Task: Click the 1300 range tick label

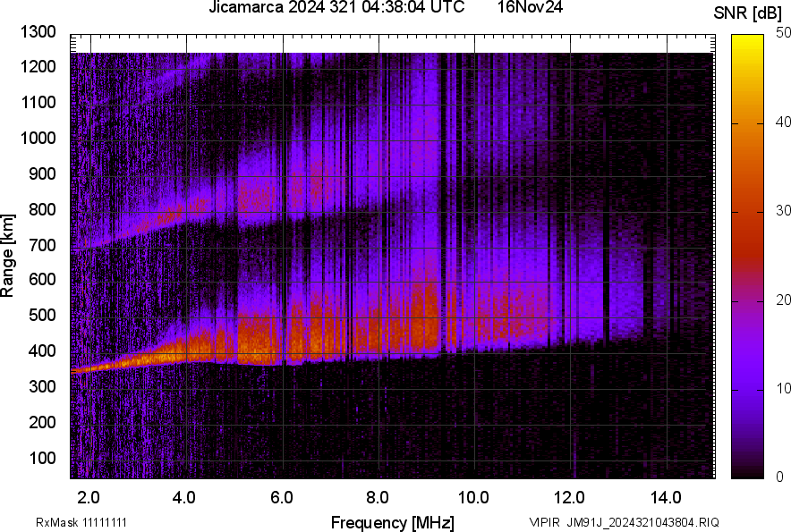Action: tap(38, 32)
